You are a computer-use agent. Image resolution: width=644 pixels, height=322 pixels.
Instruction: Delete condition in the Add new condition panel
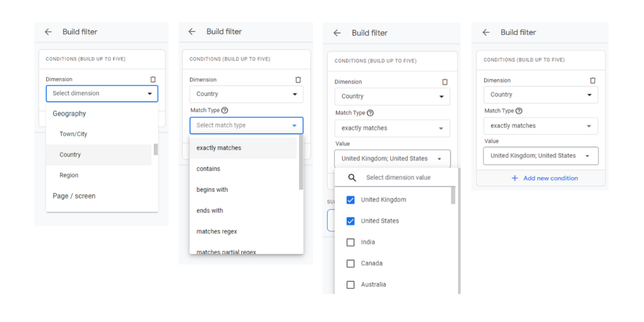pyautogui.click(x=592, y=80)
